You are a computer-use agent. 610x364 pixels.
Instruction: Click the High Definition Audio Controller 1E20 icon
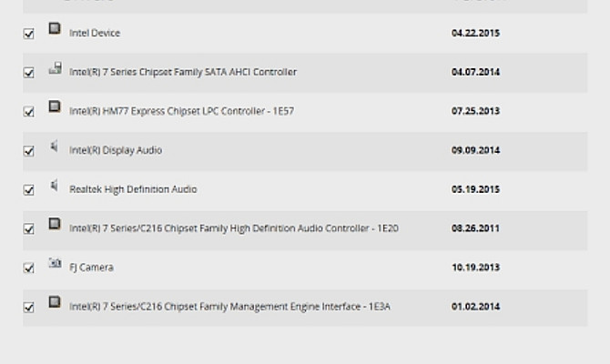tap(55, 225)
